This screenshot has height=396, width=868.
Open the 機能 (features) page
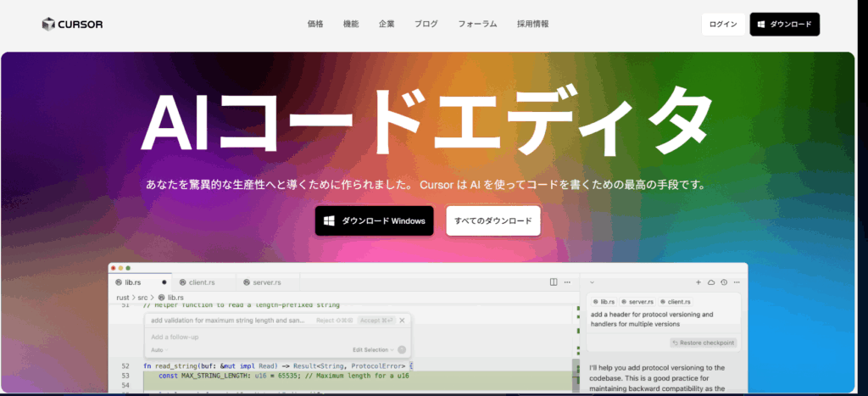[x=351, y=24]
